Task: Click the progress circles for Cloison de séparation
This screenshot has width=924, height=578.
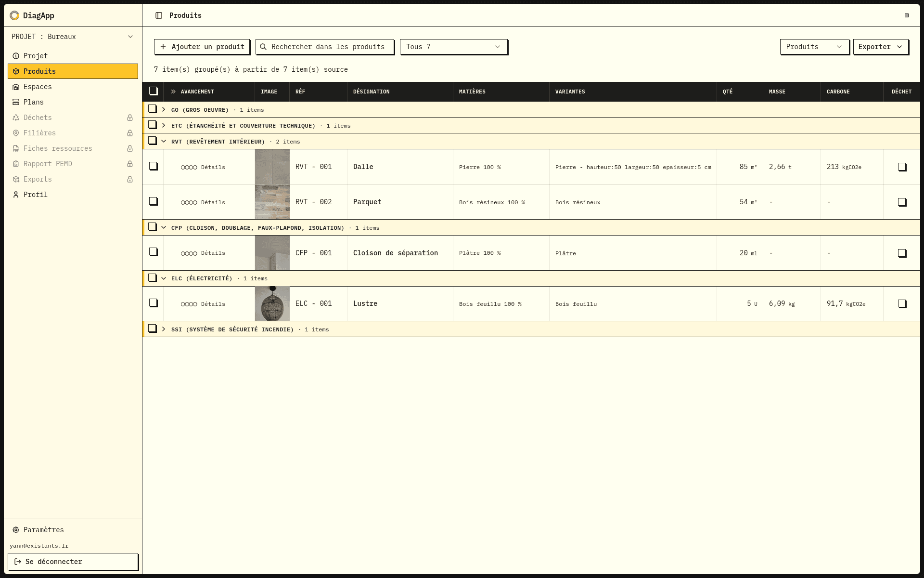Action: (x=189, y=253)
